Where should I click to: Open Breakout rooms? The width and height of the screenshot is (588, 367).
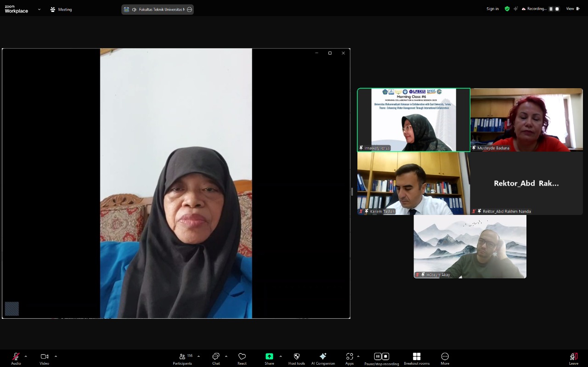pos(417,358)
